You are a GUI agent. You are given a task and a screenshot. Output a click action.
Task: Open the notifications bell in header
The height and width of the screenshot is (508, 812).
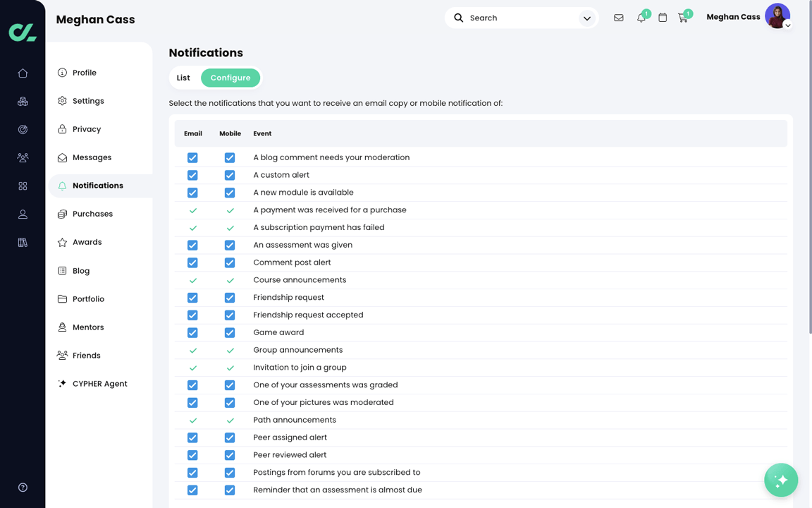[x=641, y=18]
